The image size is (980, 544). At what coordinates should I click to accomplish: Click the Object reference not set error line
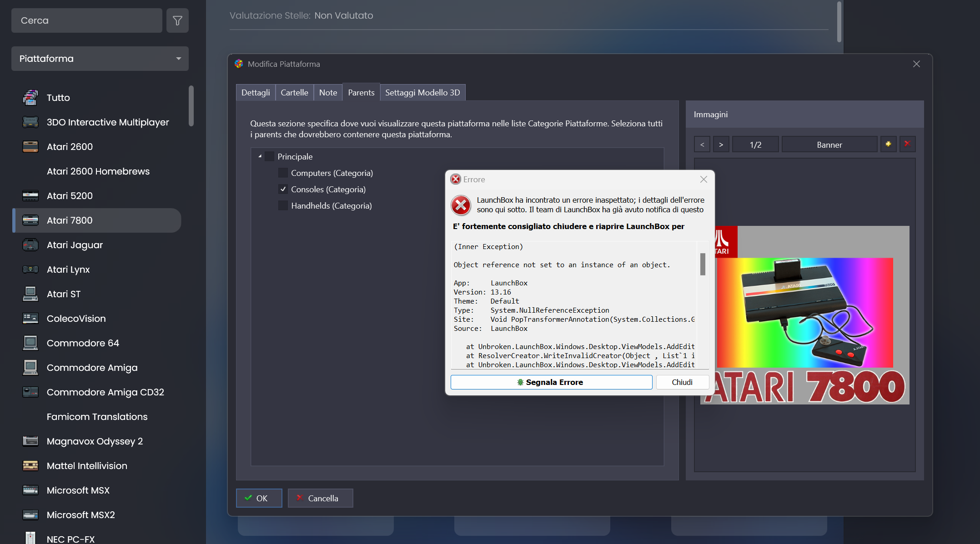[562, 265]
